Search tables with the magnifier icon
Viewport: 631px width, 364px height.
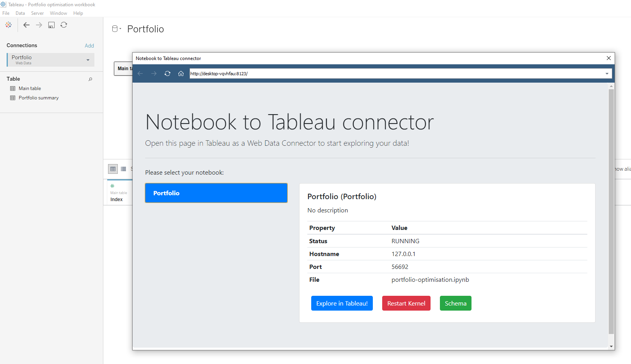(x=90, y=79)
